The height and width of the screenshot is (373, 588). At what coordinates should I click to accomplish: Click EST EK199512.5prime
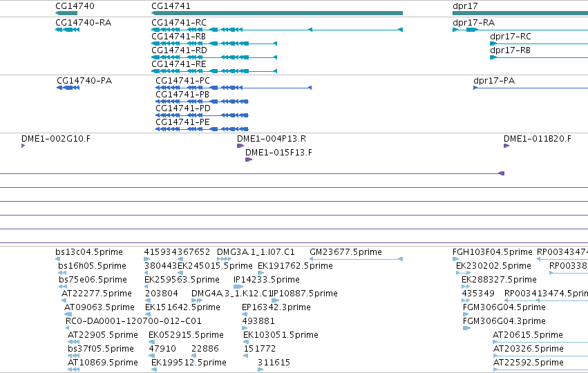pos(189,363)
